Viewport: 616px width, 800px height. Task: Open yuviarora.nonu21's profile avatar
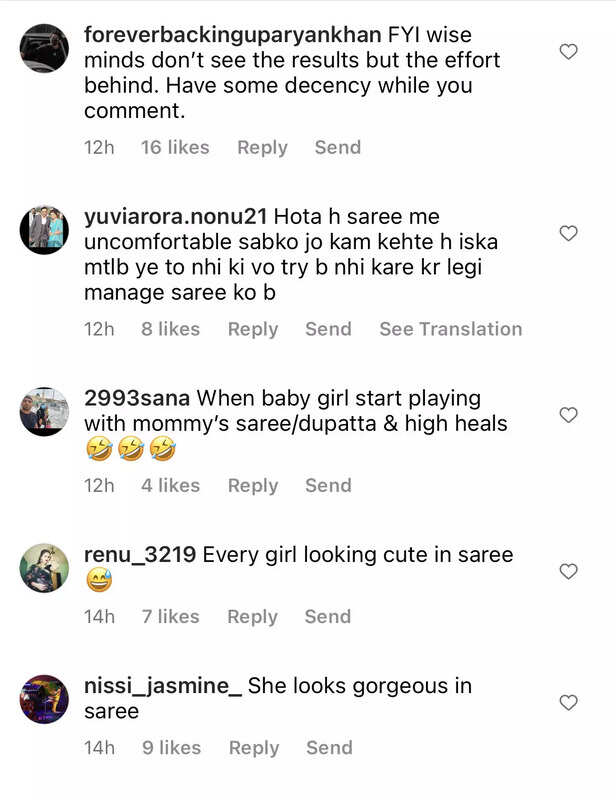[x=44, y=230]
